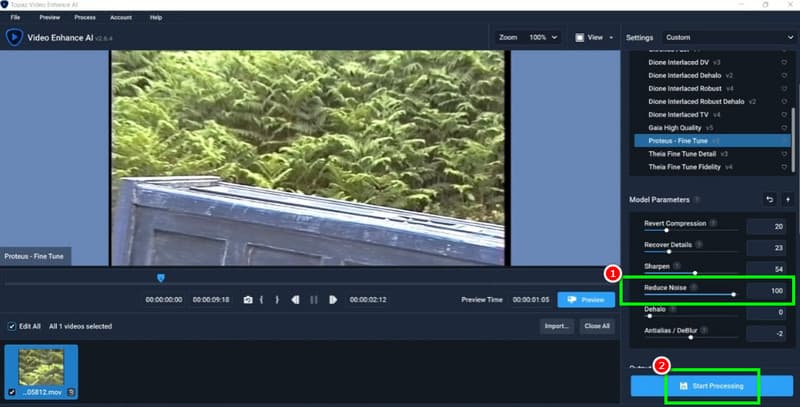Step to the previous frame
The image size is (800, 407).
click(295, 300)
